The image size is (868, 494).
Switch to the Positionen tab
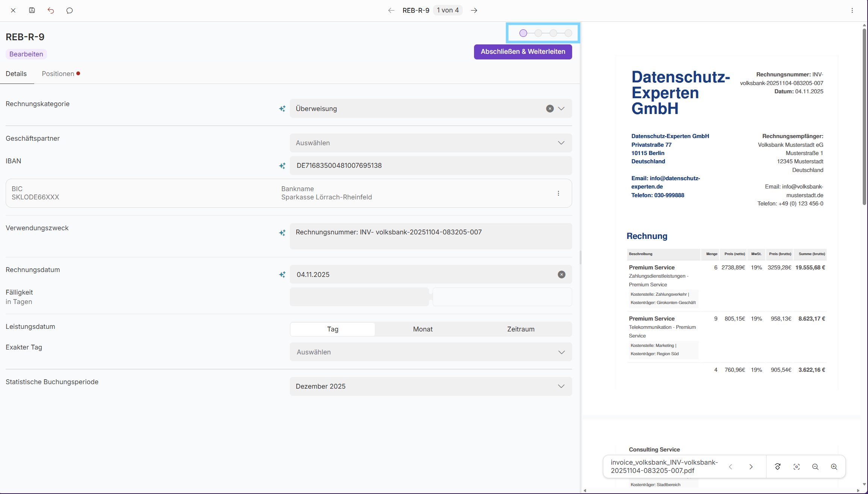(x=58, y=74)
